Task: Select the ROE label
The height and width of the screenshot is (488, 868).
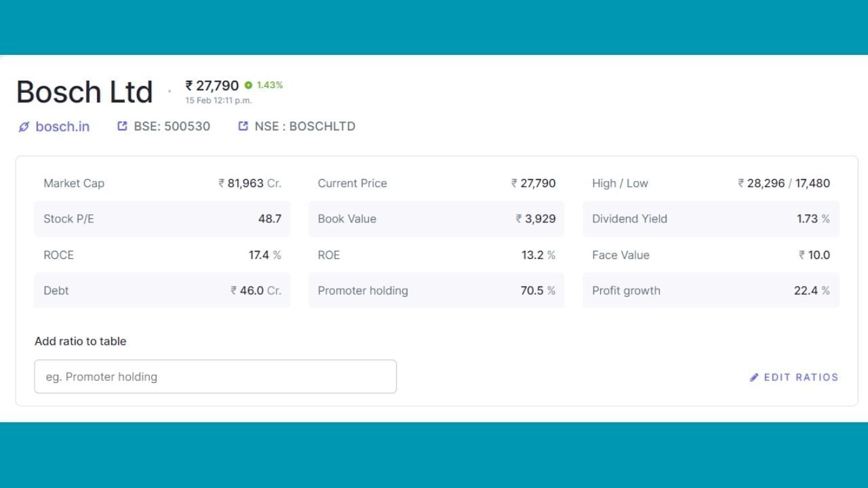Action: [x=329, y=255]
